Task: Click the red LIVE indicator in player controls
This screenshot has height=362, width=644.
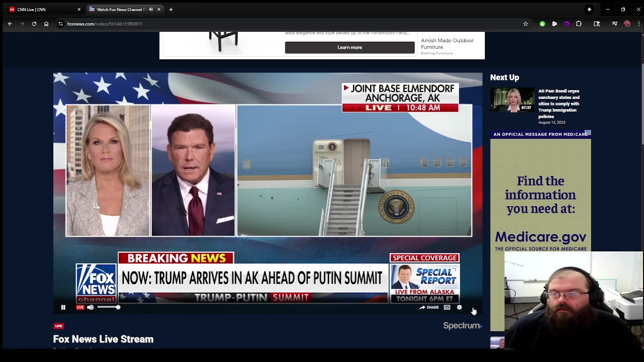Action: click(x=80, y=307)
